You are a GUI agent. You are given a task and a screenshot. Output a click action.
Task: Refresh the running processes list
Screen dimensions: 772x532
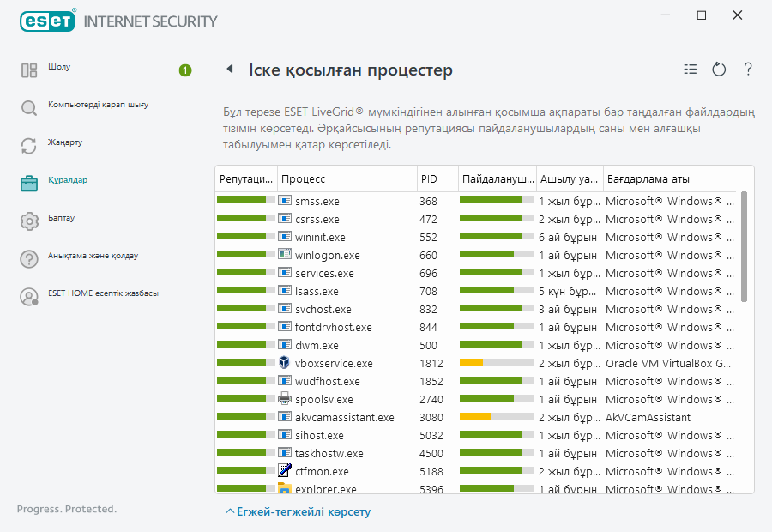click(719, 70)
